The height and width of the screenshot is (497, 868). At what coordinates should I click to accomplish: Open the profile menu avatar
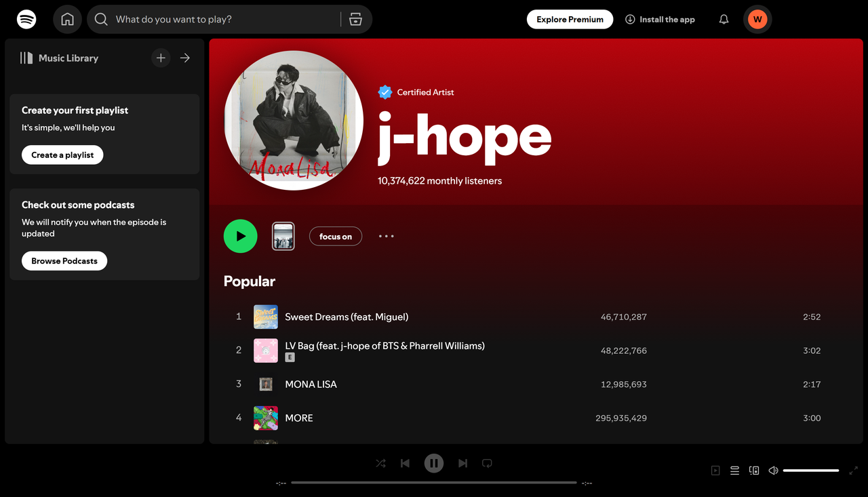(x=757, y=19)
